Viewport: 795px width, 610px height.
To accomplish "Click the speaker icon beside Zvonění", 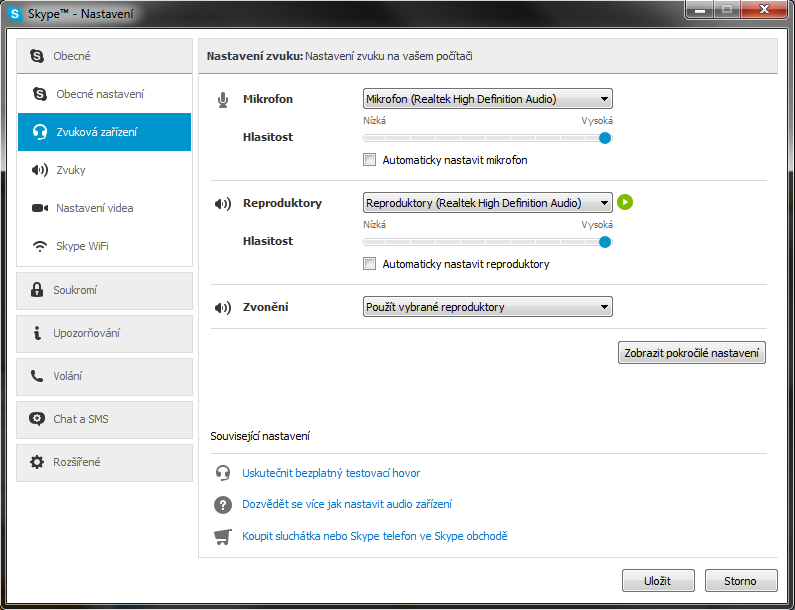I will (223, 308).
